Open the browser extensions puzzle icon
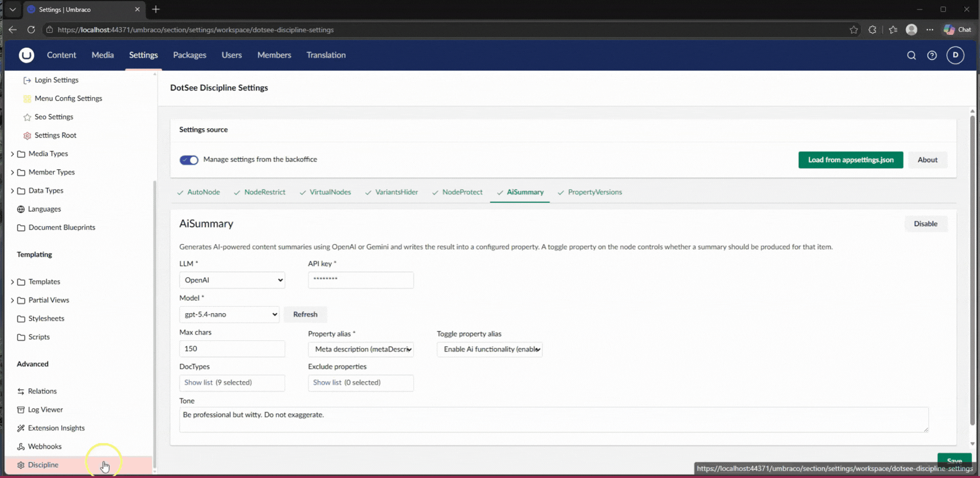 coord(873,30)
